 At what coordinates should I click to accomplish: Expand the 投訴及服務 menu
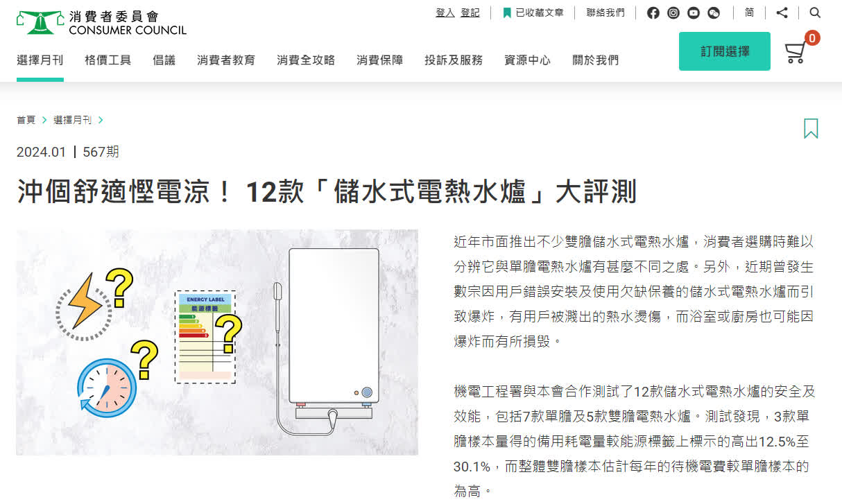454,60
